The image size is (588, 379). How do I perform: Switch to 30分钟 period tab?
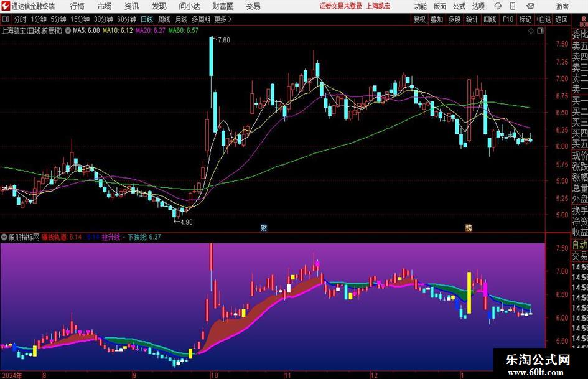pos(103,19)
